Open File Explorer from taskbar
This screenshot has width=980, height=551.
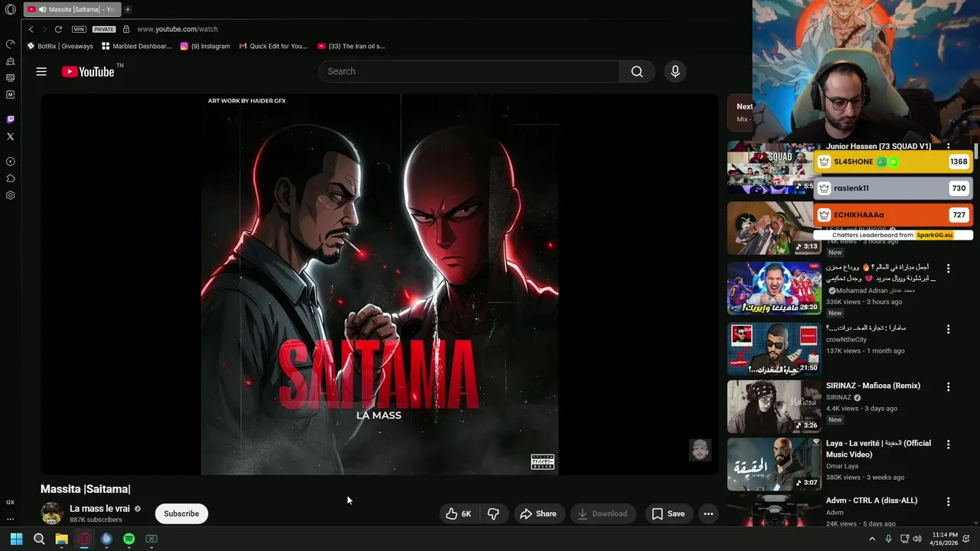coord(61,539)
